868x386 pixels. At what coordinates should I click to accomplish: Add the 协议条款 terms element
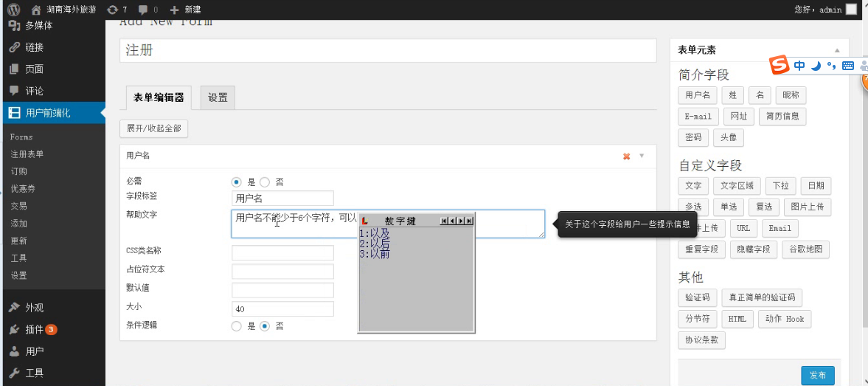701,340
